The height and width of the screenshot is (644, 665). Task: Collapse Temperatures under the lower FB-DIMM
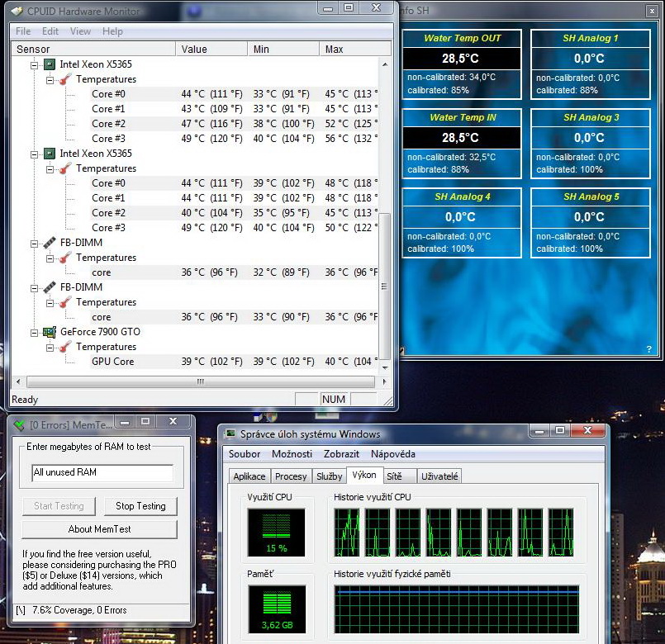[x=50, y=302]
